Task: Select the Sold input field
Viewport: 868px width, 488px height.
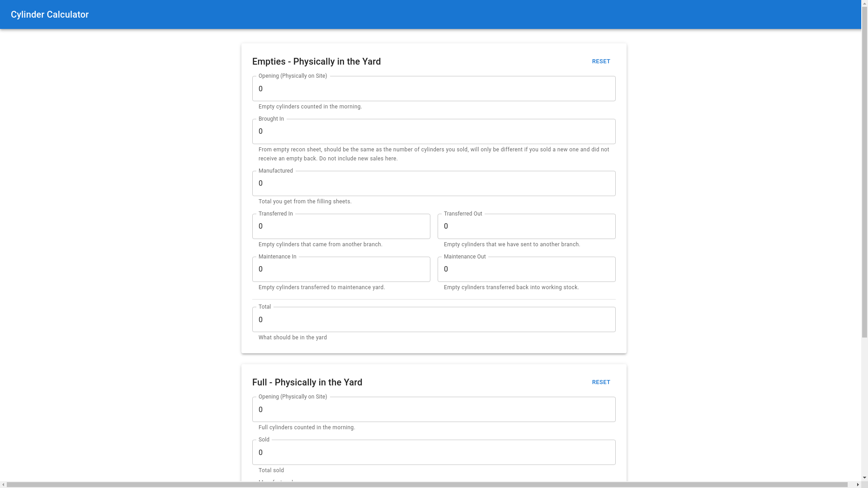Action: 434,453
